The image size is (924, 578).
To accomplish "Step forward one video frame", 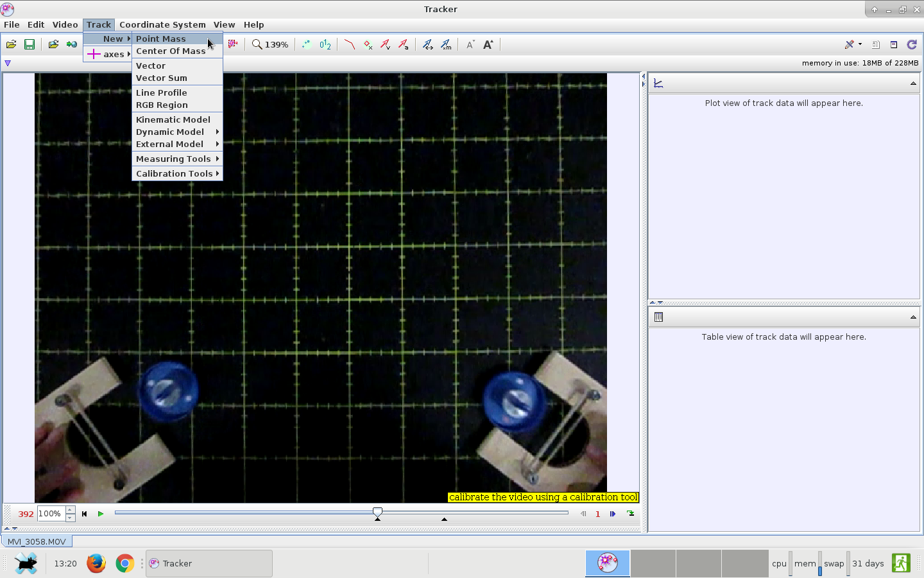I will 613,514.
